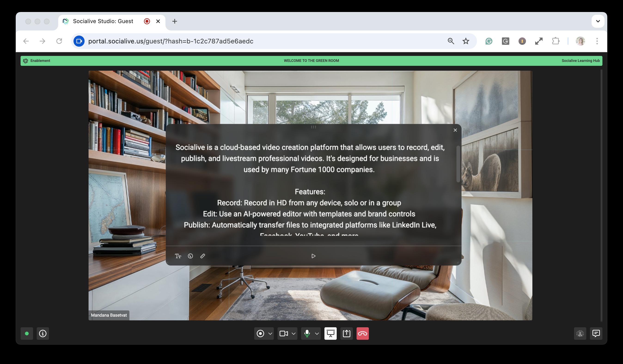Image resolution: width=623 pixels, height=364 pixels.
Task: Open the virtual background blur settings icon
Action: click(x=580, y=334)
